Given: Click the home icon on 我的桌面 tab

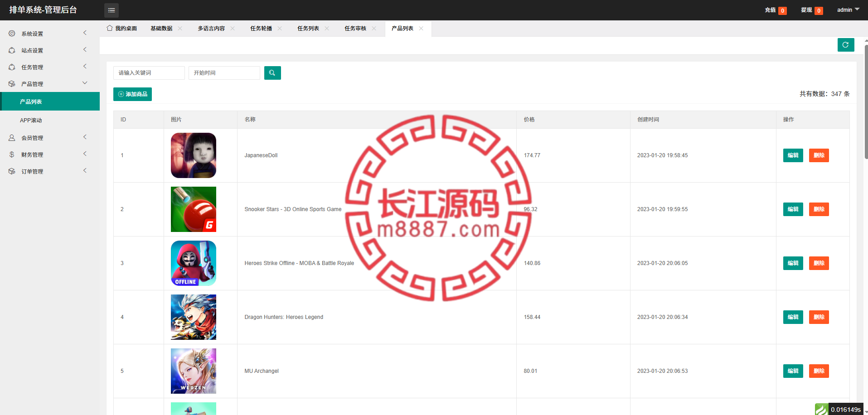Looking at the screenshot, I should pyautogui.click(x=110, y=28).
